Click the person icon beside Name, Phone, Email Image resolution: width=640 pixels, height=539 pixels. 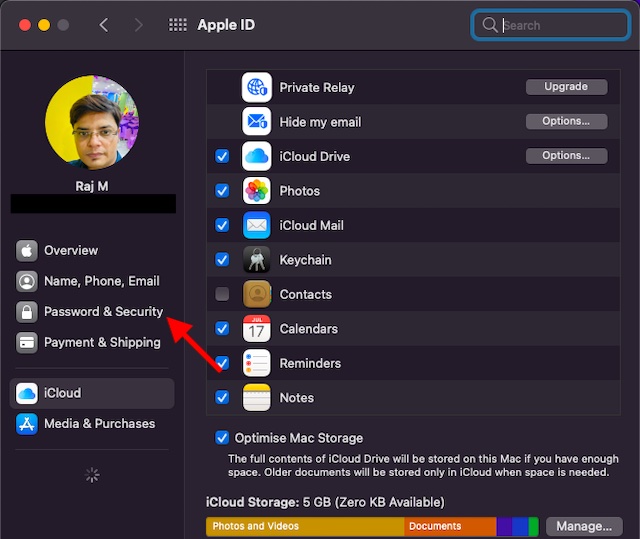27,281
